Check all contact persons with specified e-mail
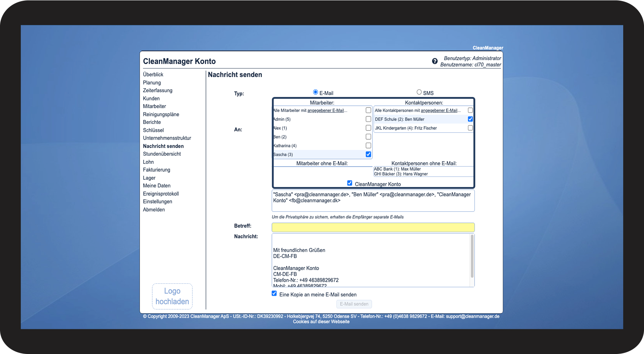The width and height of the screenshot is (644, 354). [x=471, y=110]
